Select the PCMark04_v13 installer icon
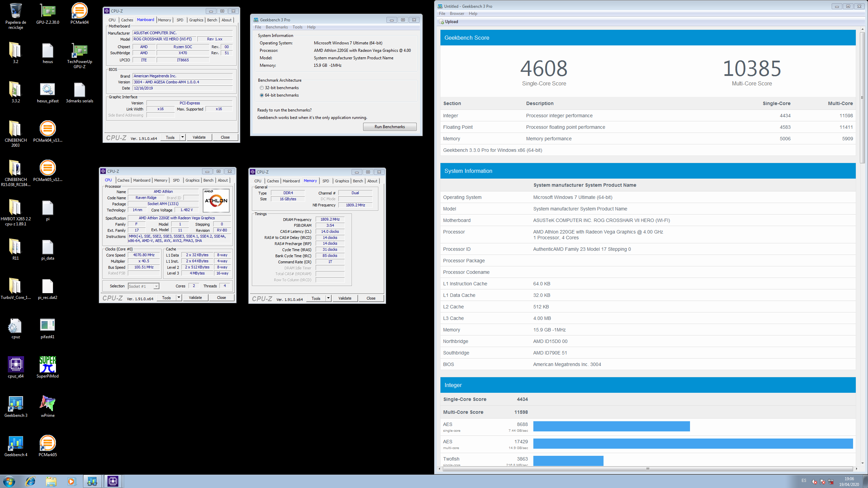The height and width of the screenshot is (488, 868). point(48,131)
